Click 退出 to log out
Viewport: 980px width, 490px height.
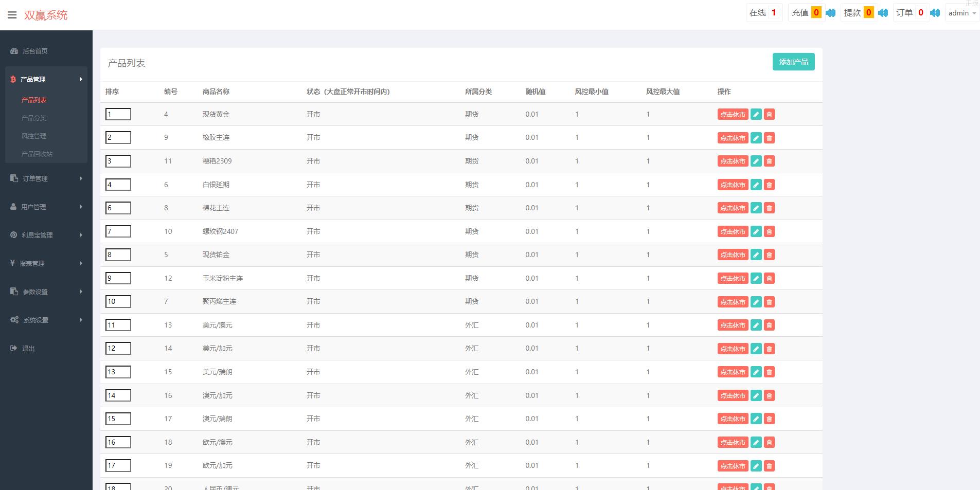coord(28,348)
